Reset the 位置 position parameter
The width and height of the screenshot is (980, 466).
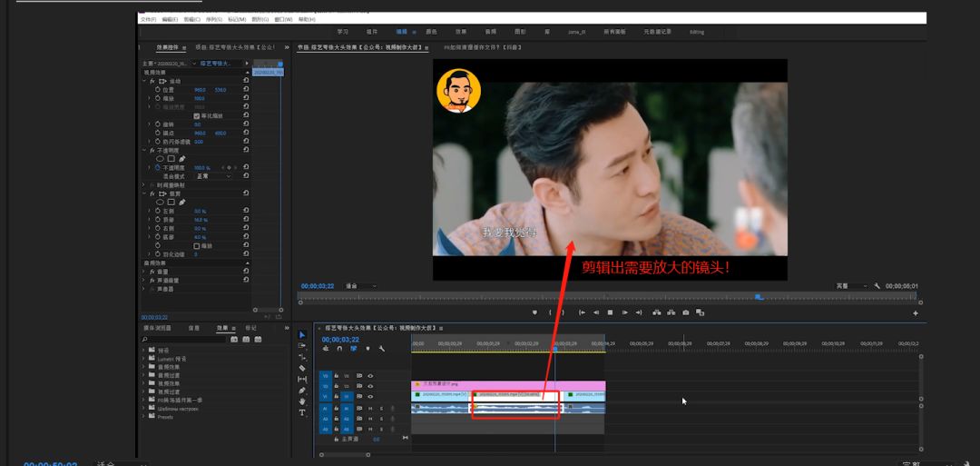(246, 90)
